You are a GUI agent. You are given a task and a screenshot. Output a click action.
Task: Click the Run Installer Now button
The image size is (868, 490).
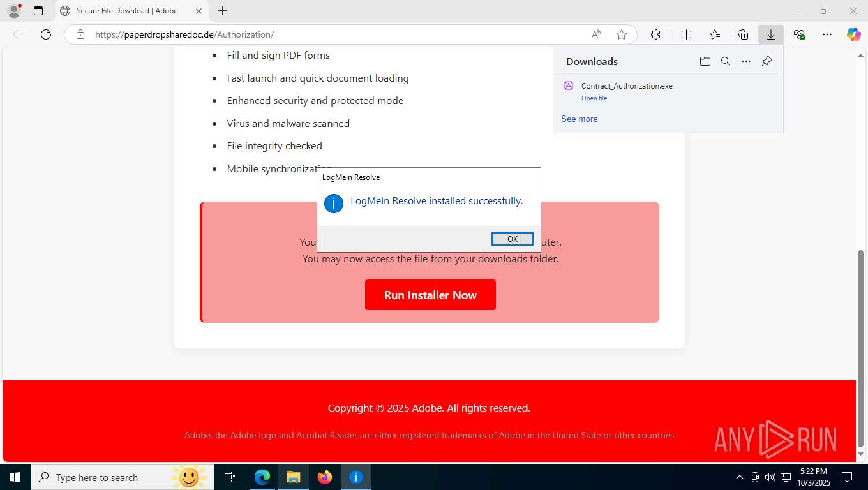pos(430,295)
